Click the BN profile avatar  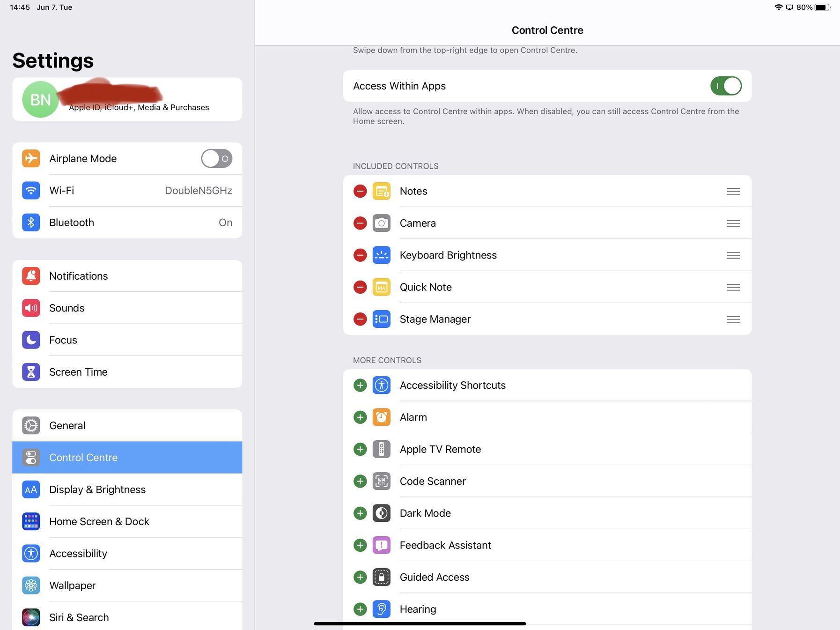[40, 99]
